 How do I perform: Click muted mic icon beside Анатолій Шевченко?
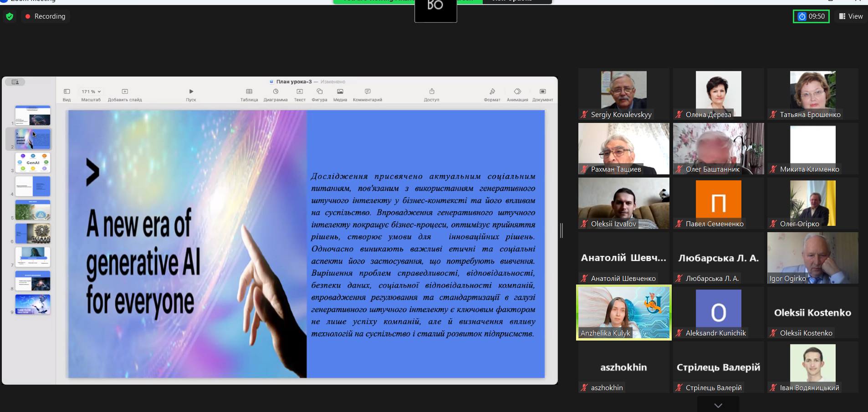pyautogui.click(x=584, y=279)
